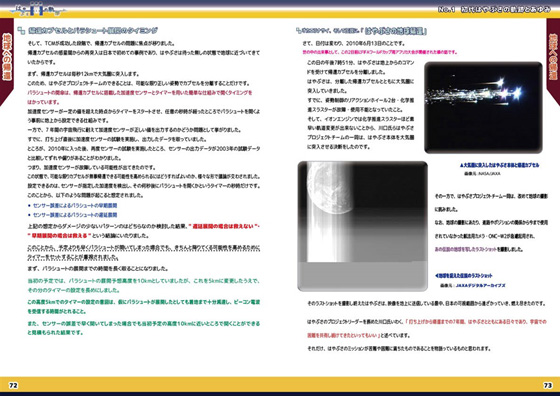Click the blue caption 地球を捉えた最後のラストショット
560x396 pixels.
pos(464,276)
